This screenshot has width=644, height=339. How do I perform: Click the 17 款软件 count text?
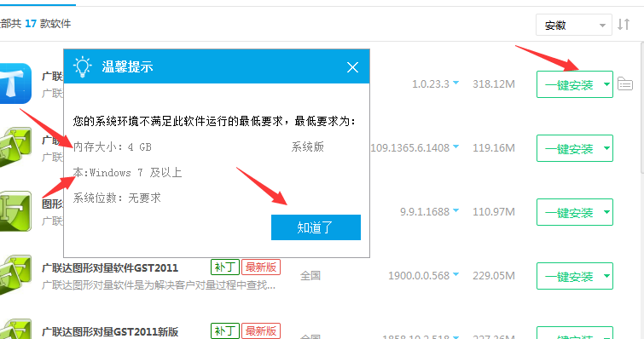(x=48, y=24)
